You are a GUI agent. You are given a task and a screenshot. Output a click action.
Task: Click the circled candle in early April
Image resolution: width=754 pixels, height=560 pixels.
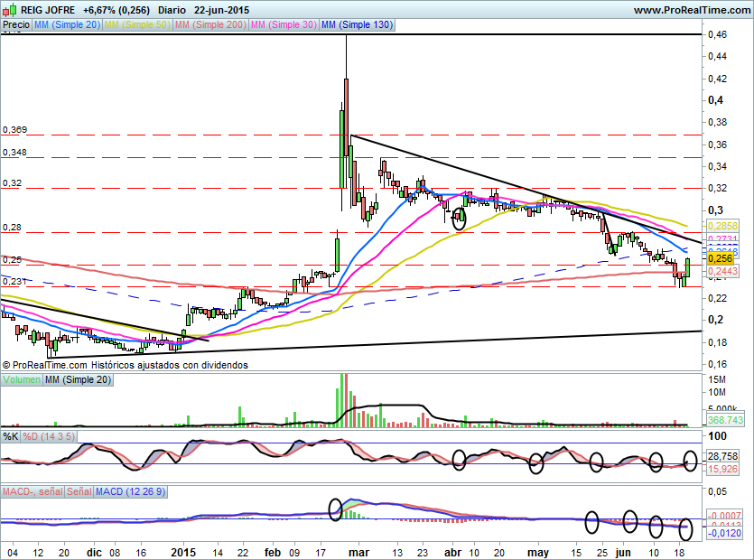(x=458, y=216)
